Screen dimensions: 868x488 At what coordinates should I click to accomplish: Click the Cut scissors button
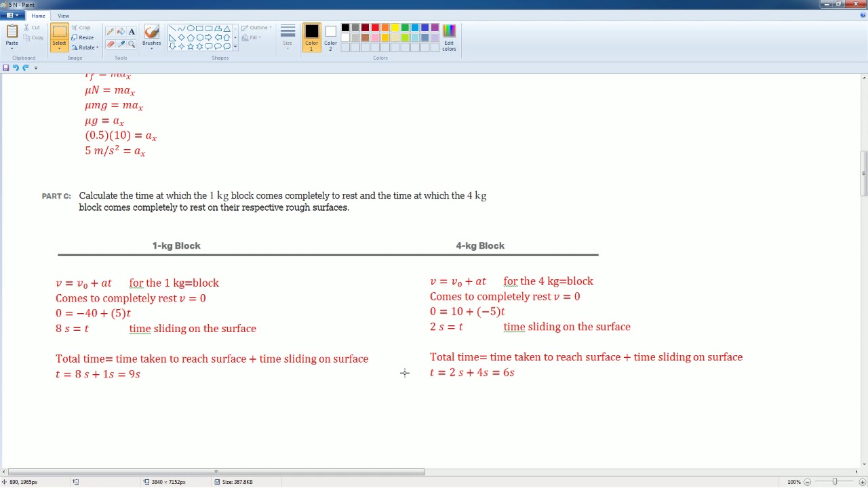[x=31, y=28]
